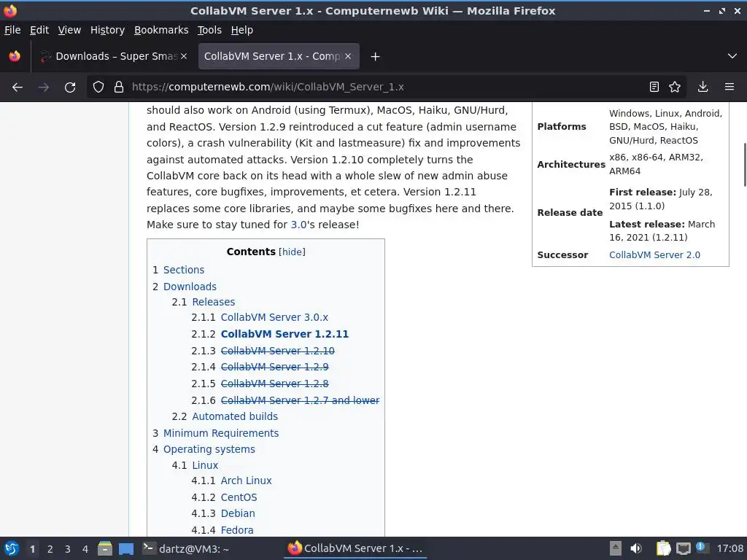Go to CollabVM Server 1.2.7 and lower
747x560 pixels.
click(300, 400)
